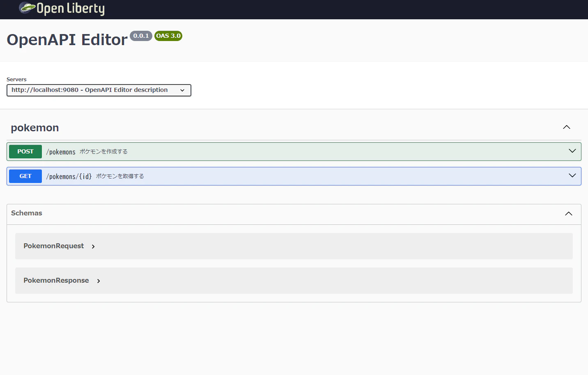This screenshot has width=588, height=375.
Task: Click the OpenAPI Editor title
Action: click(x=67, y=40)
